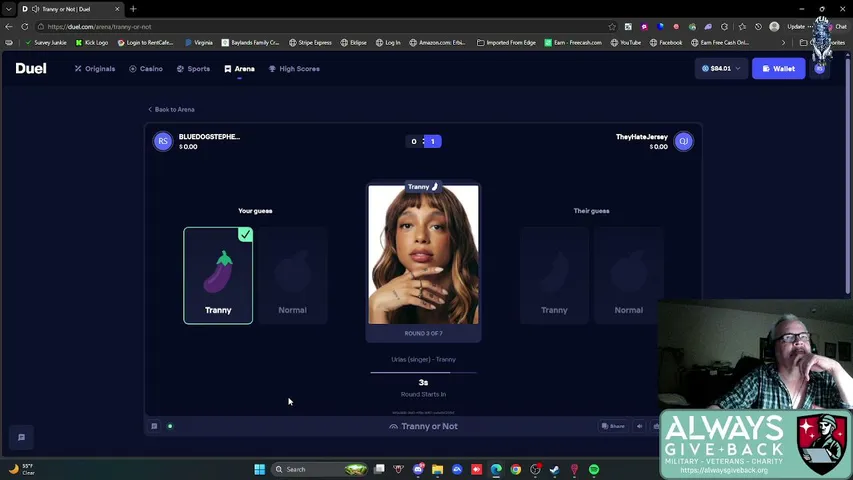
Task: Click the 0:1 score indicator
Action: pyautogui.click(x=423, y=141)
